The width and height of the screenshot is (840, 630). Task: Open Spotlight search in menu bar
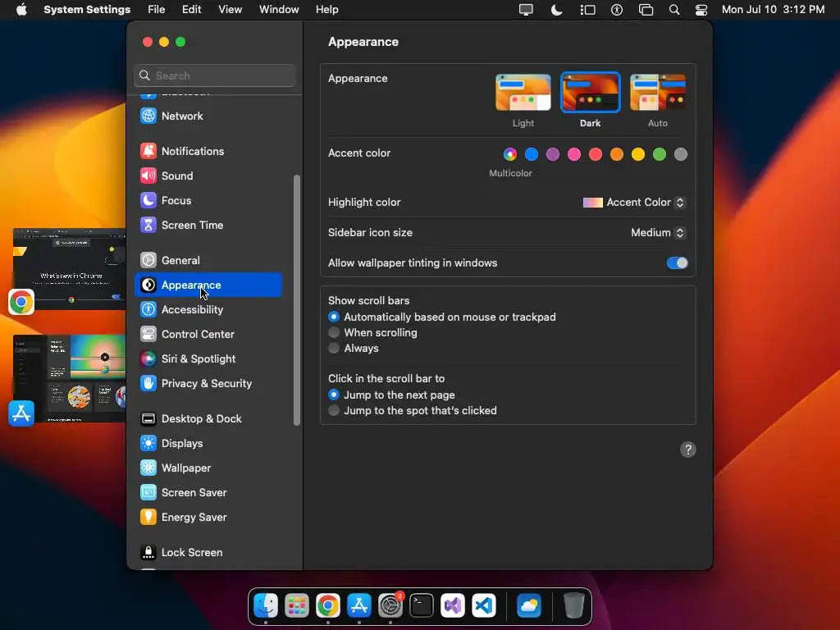[x=674, y=10]
